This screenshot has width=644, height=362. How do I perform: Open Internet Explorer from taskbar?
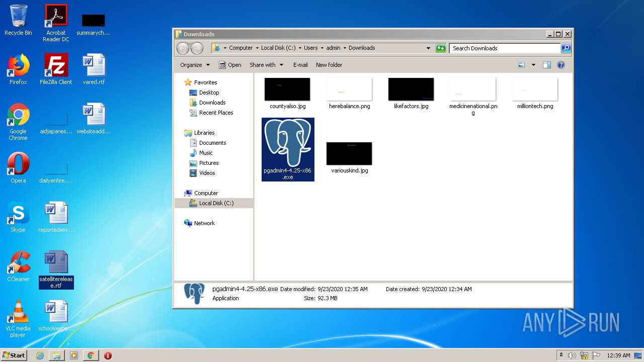pos(40,355)
